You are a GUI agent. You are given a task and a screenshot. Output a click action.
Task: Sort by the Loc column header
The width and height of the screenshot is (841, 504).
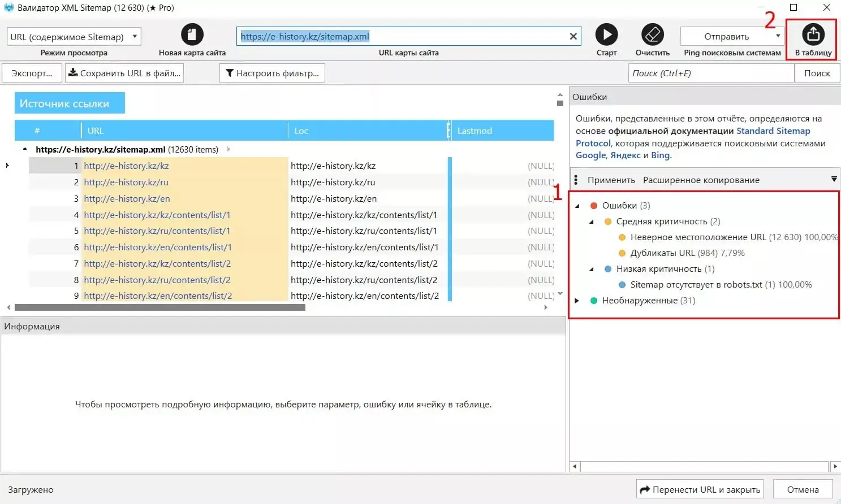[x=368, y=131]
